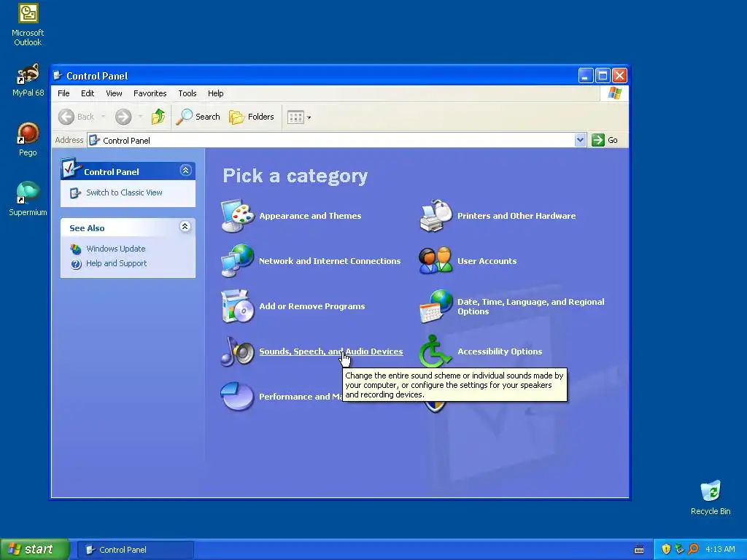
Task: Open Accessibility Options text link
Action: (500, 351)
